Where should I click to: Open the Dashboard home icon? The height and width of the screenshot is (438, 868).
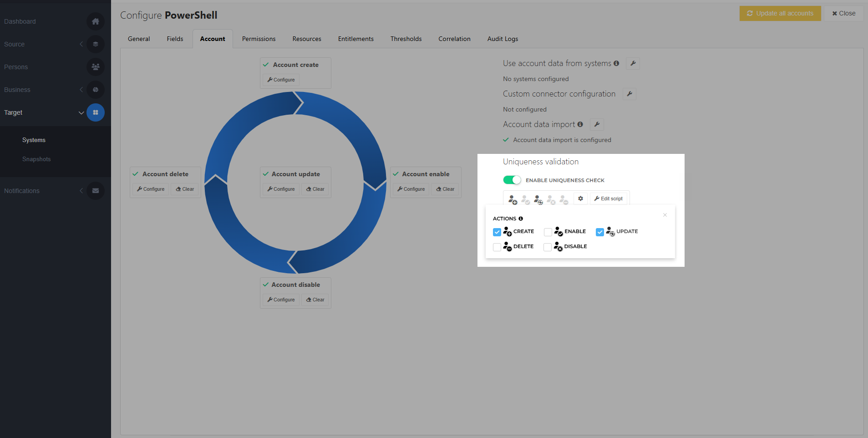point(96,21)
